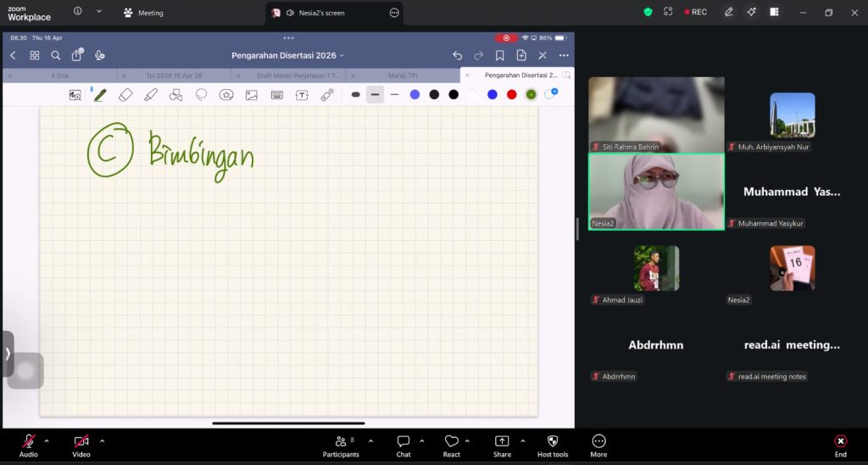Click the Zoom annotate pencil icon
Screen dimensions: 868x465
pyautogui.click(x=728, y=12)
